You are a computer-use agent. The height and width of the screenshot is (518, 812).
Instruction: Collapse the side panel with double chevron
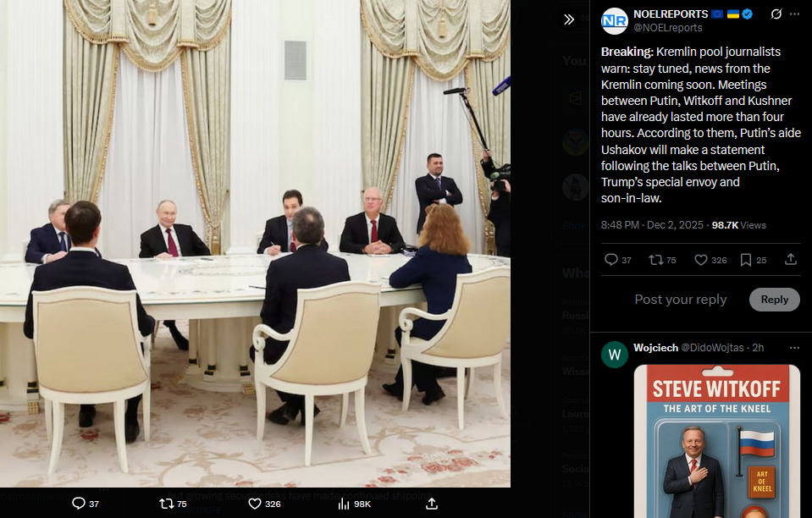569,19
